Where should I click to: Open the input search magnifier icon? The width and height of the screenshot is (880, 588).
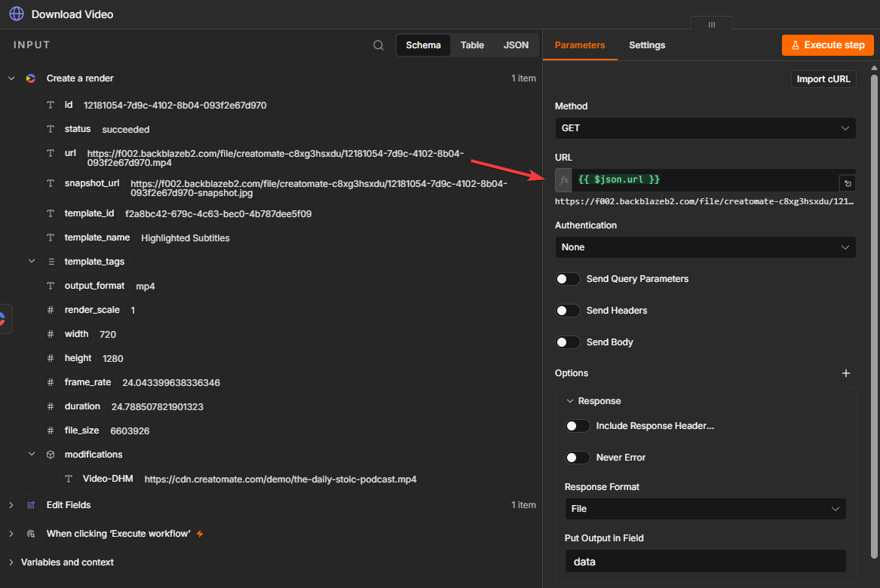pos(379,45)
